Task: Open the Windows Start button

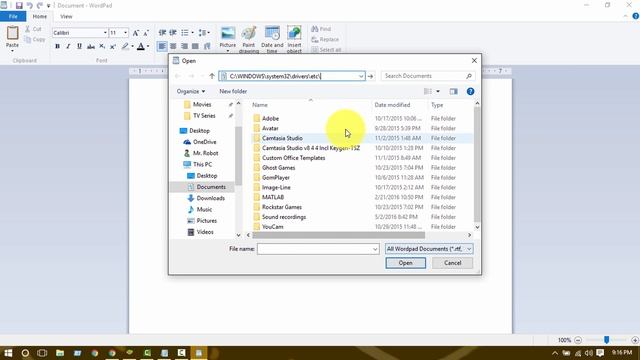Action: pos(8,353)
